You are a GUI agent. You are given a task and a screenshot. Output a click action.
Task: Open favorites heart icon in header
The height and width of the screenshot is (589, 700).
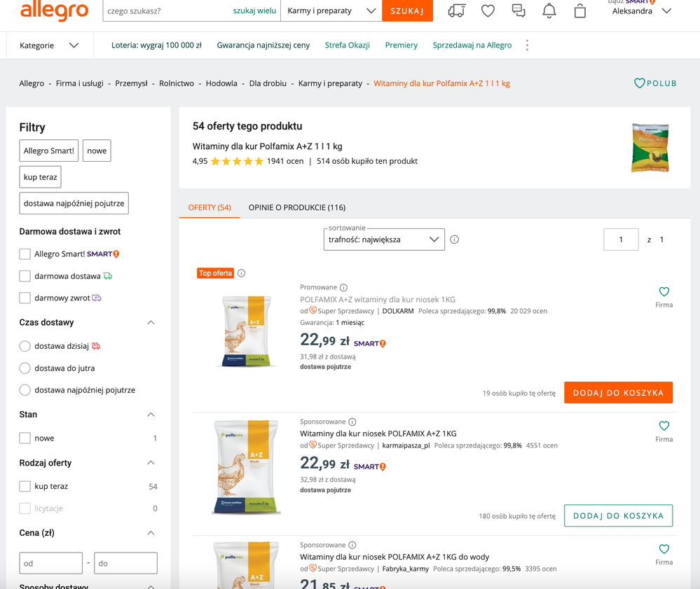488,11
